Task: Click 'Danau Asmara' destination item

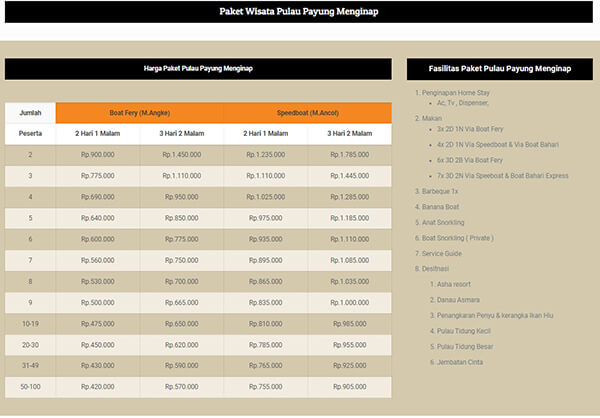Action: (x=458, y=300)
